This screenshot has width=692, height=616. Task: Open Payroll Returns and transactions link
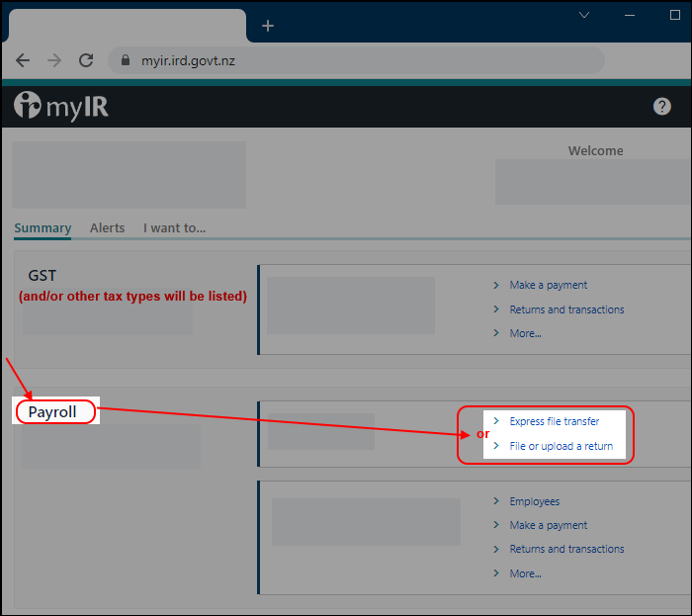tap(566, 549)
